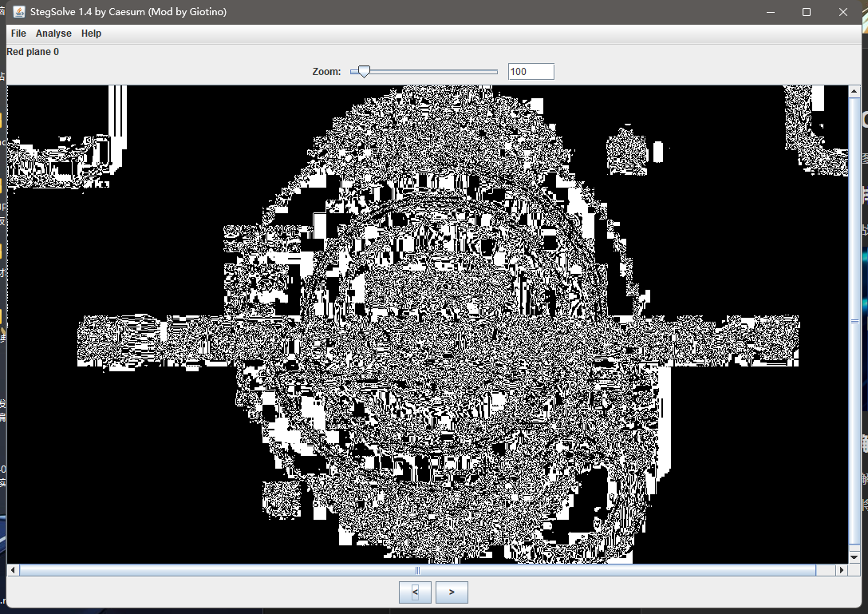Click the StegSolve Java icon in title bar
Viewport: 868px width, 614px height.
(18, 12)
